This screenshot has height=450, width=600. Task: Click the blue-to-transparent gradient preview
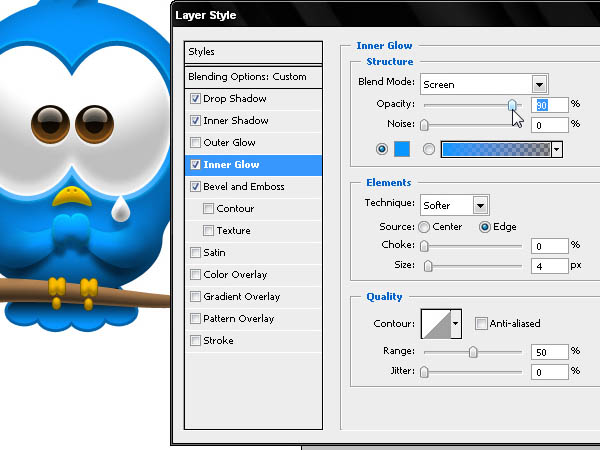point(496,149)
